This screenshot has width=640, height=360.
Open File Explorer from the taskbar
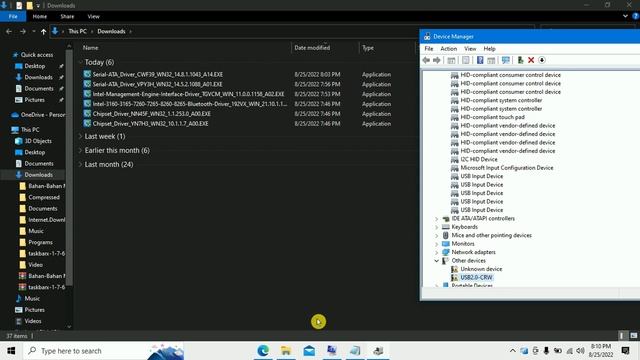pyautogui.click(x=286, y=351)
